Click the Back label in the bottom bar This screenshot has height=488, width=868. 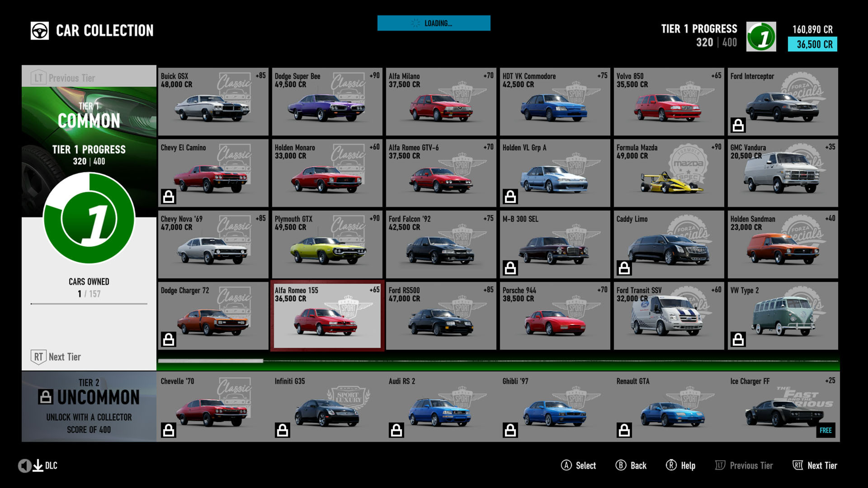tap(638, 465)
